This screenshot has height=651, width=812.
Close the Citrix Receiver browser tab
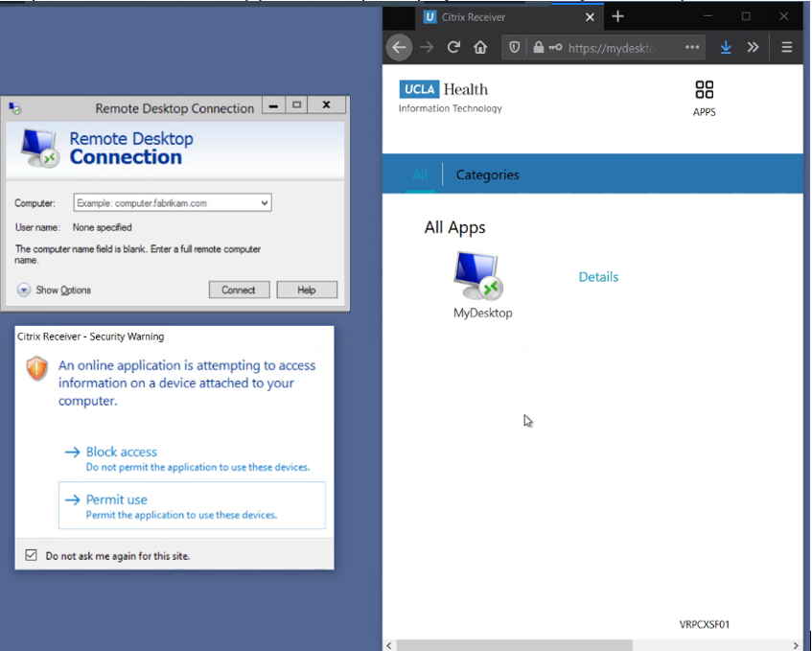590,17
